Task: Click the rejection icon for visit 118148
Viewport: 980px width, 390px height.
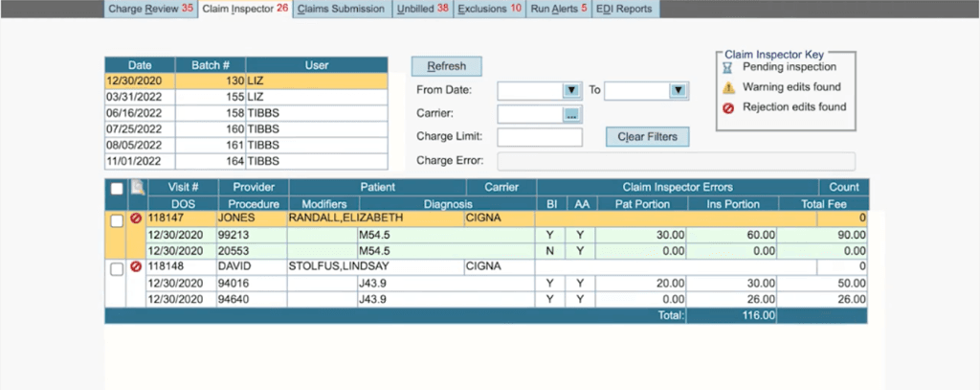Action: pyautogui.click(x=136, y=267)
